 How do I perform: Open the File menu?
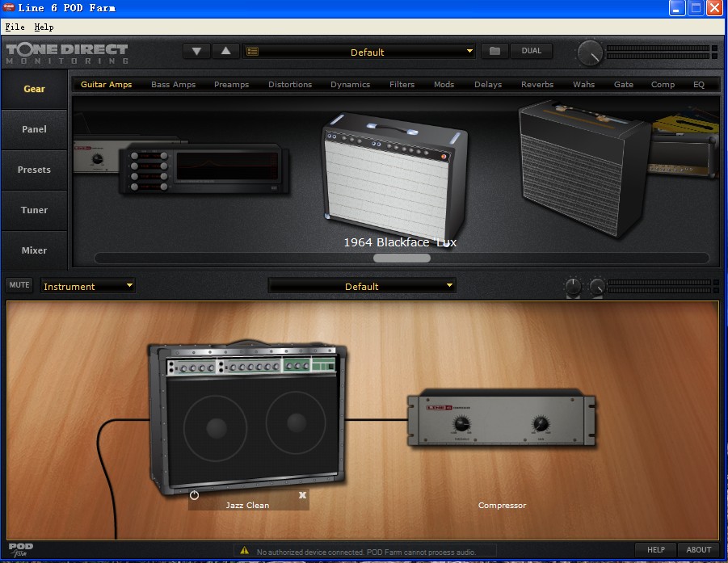pos(15,27)
